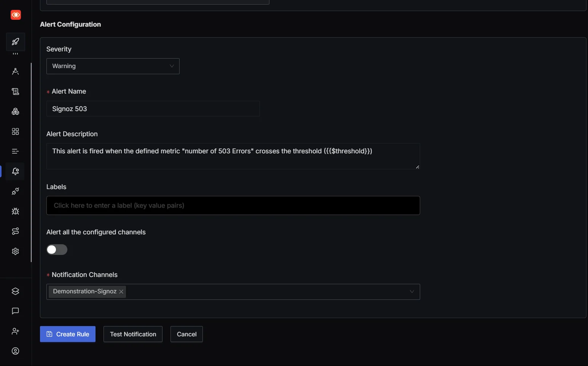
Task: Click the Test Notification button
Action: tap(133, 334)
